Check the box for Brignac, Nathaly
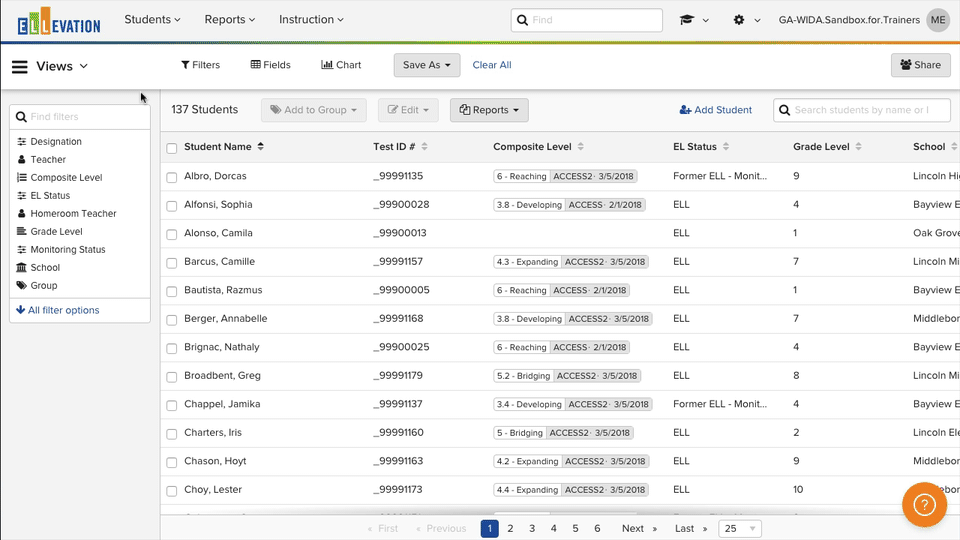The image size is (960, 540). click(171, 348)
